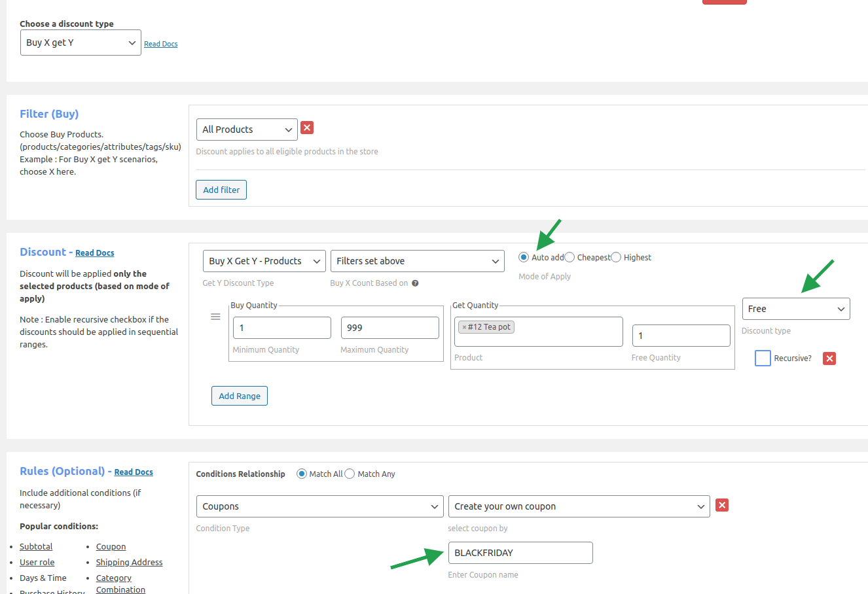Remove the Coupons condition via red X
This screenshot has height=594, width=868.
(722, 505)
